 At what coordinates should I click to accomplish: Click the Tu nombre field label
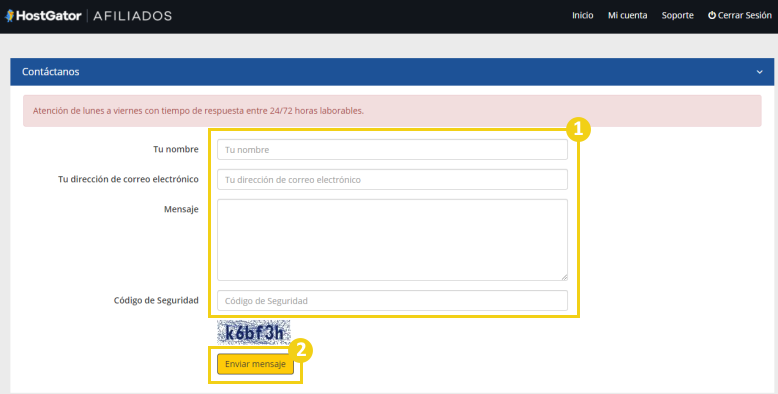(x=176, y=149)
